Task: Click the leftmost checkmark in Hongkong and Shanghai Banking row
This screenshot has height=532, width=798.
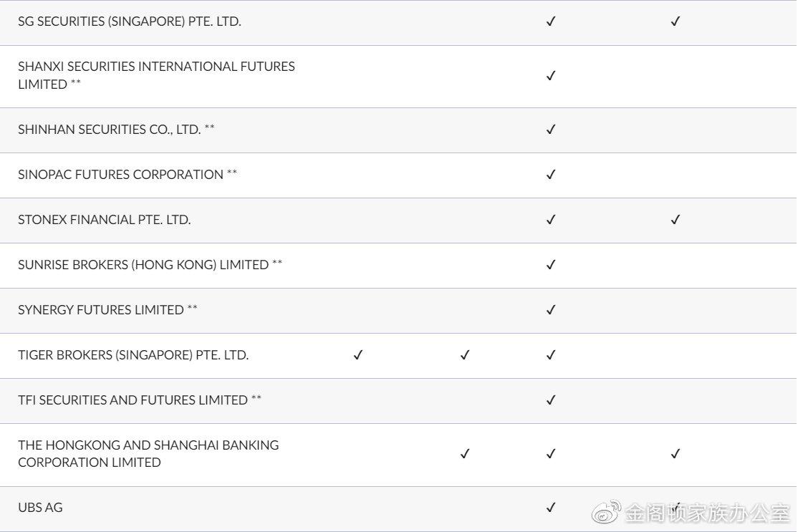Action: click(x=464, y=453)
